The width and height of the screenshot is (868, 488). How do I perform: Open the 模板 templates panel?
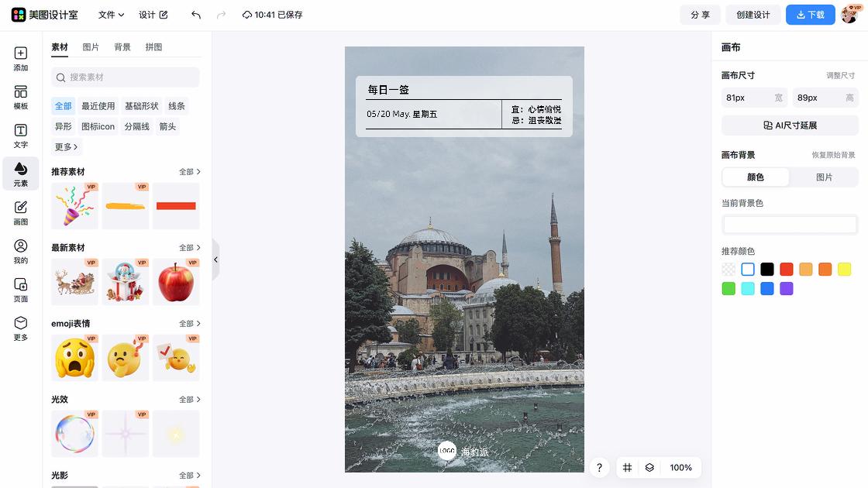(21, 98)
